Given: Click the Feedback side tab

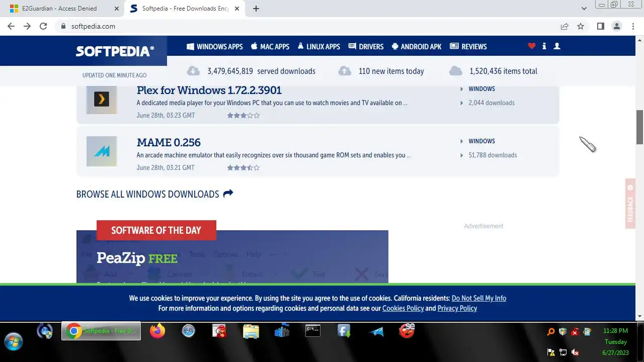Looking at the screenshot, I should point(630,204).
